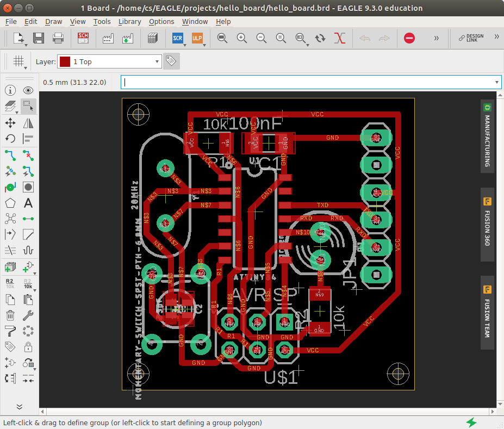This screenshot has height=429, width=504.
Task: Open the Tools menu
Action: point(102,22)
